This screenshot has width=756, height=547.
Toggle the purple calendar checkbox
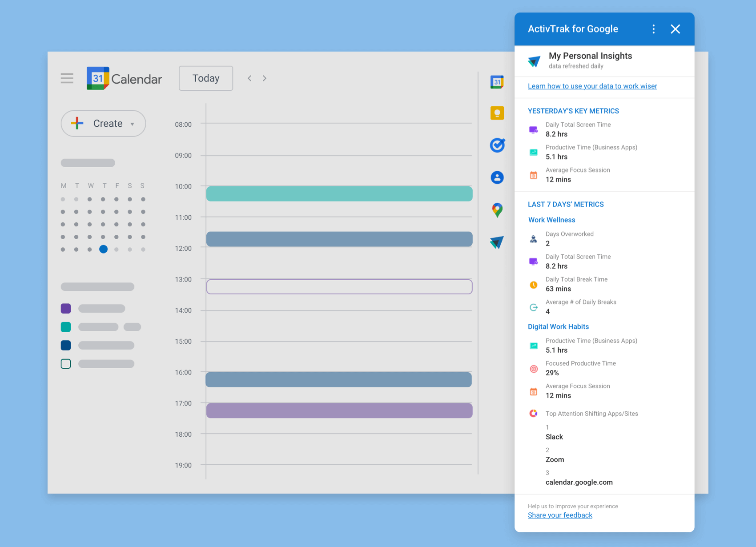click(65, 308)
